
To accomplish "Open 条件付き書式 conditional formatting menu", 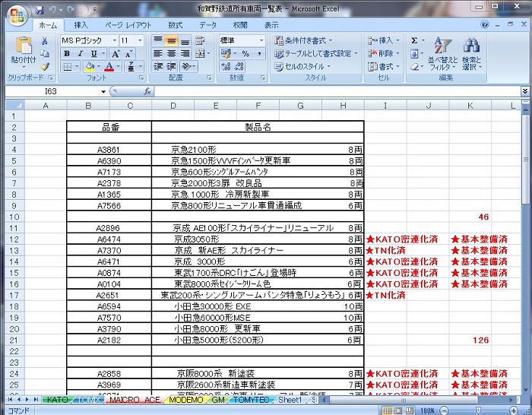I will click(303, 41).
